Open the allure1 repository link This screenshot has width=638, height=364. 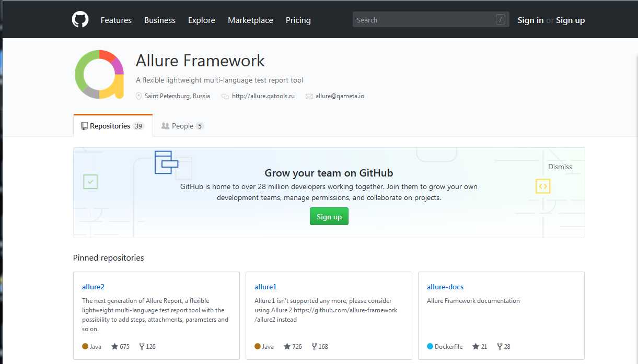coord(265,287)
